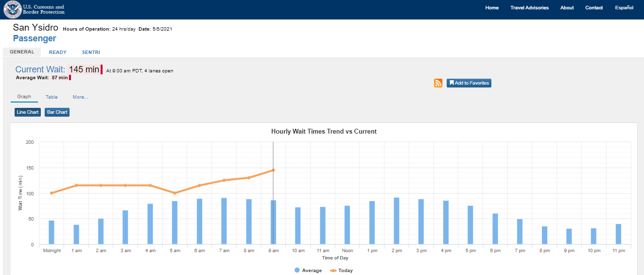
Task: Switch to Bar Chart view
Action: click(x=57, y=112)
